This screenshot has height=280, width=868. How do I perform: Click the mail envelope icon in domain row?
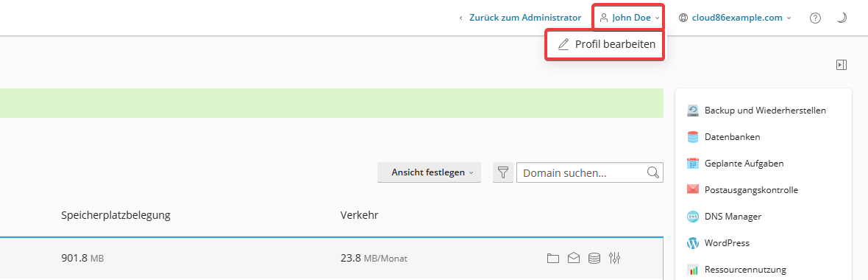[574, 258]
